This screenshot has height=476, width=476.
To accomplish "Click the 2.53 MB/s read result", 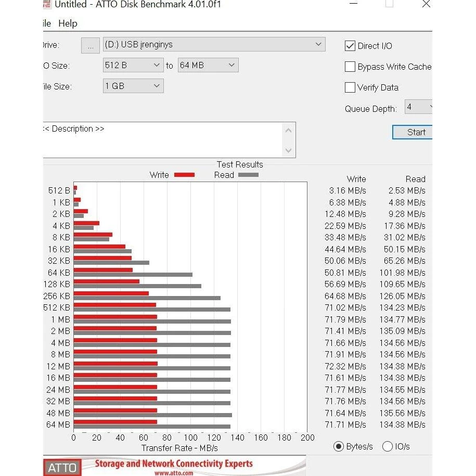I will [x=407, y=190].
